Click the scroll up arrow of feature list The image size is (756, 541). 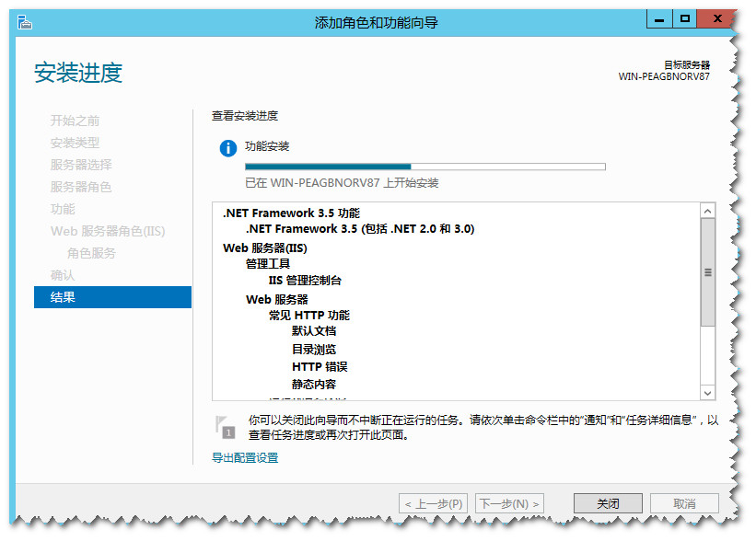pos(707,211)
